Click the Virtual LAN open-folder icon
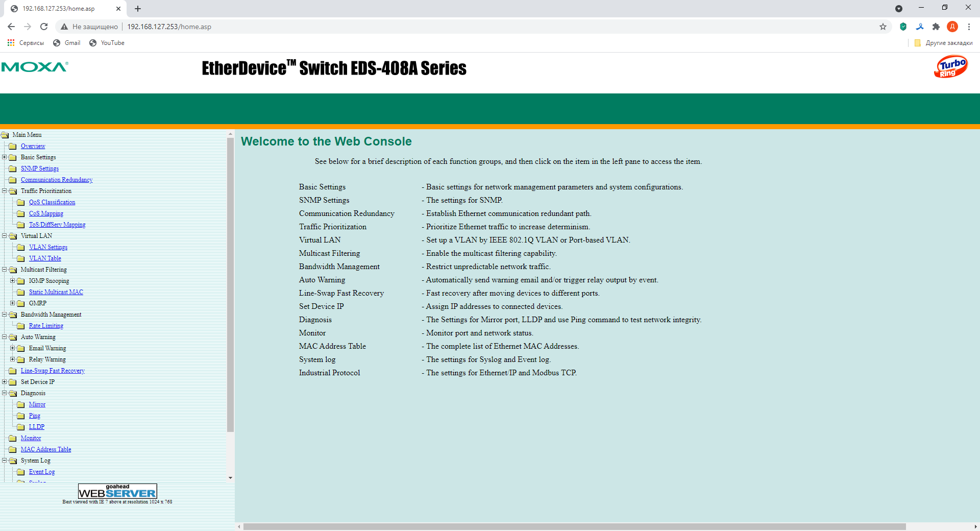Image resolution: width=980 pixels, height=531 pixels. [x=13, y=236]
